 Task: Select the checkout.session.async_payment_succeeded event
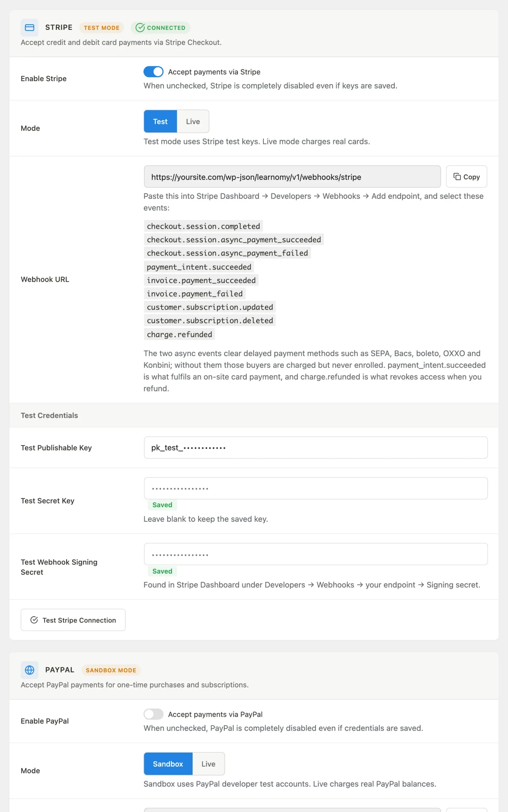[x=234, y=239]
